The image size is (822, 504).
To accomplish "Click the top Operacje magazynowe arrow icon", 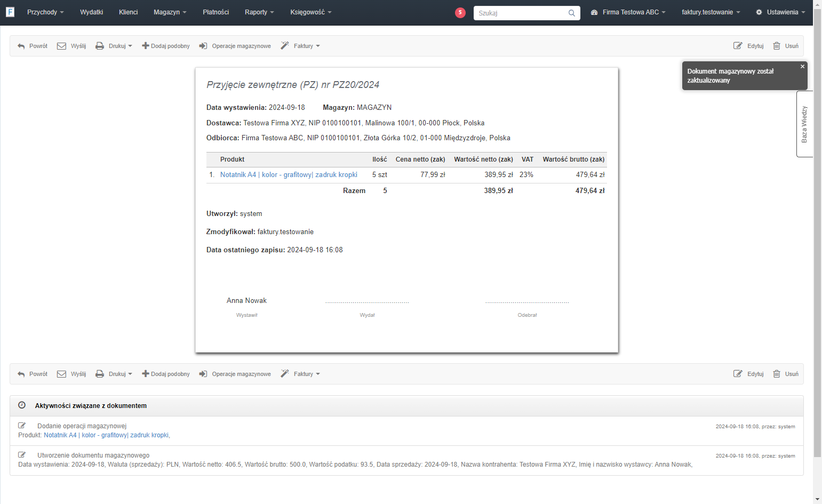I will tap(203, 46).
